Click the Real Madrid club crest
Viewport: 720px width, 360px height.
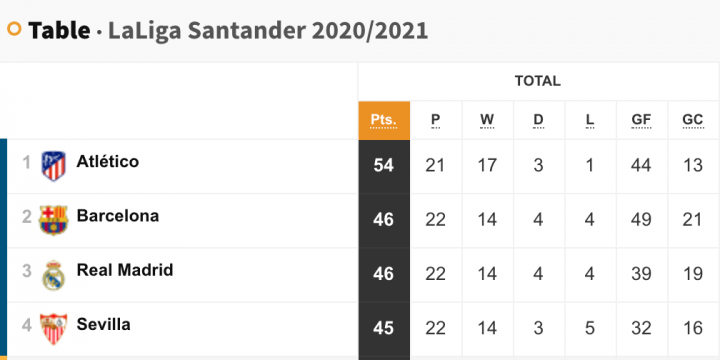53,275
